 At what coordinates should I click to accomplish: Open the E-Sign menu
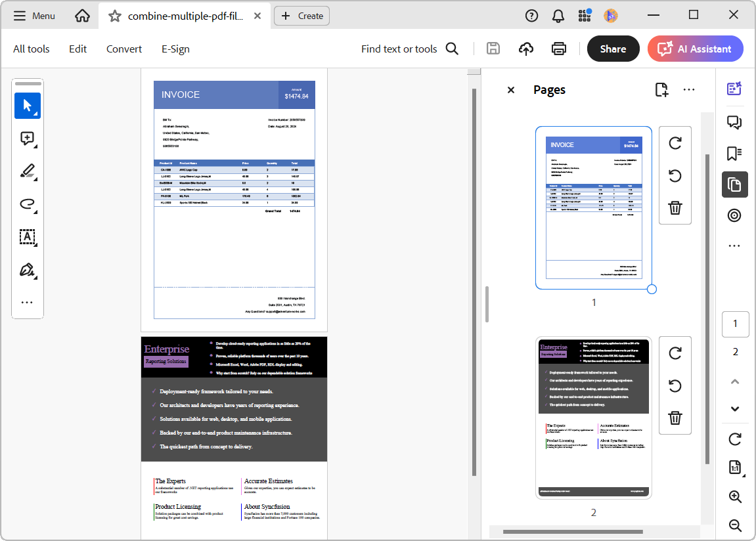[x=175, y=49]
